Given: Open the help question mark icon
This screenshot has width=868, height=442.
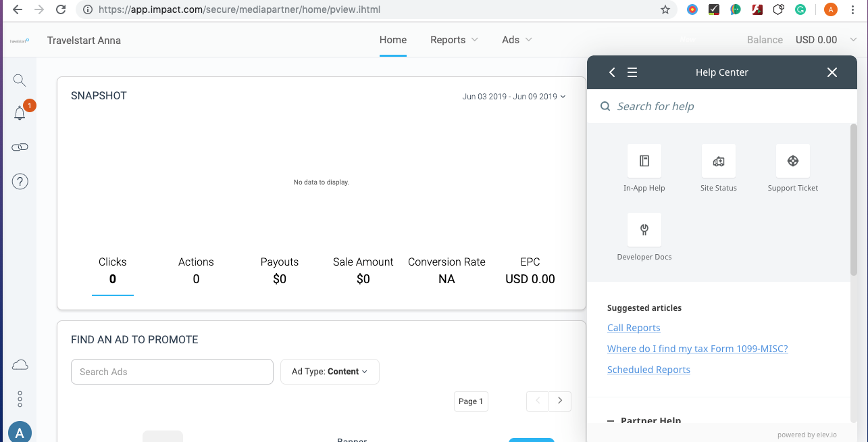Looking at the screenshot, I should tap(20, 181).
